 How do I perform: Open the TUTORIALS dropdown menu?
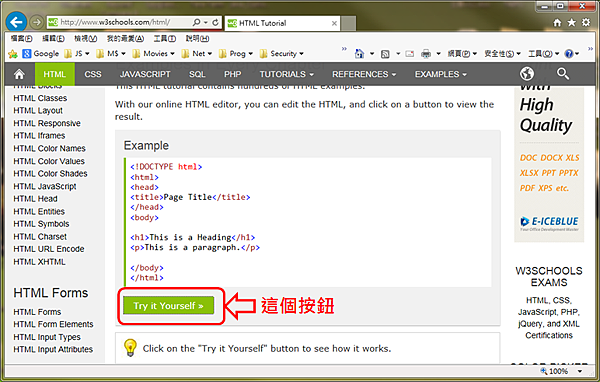pos(287,74)
